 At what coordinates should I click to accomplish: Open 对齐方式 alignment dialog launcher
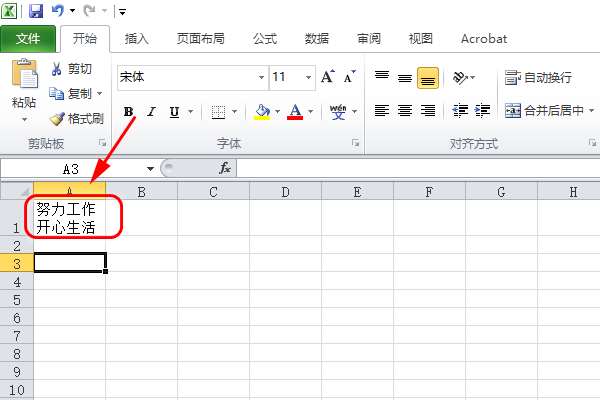click(592, 143)
